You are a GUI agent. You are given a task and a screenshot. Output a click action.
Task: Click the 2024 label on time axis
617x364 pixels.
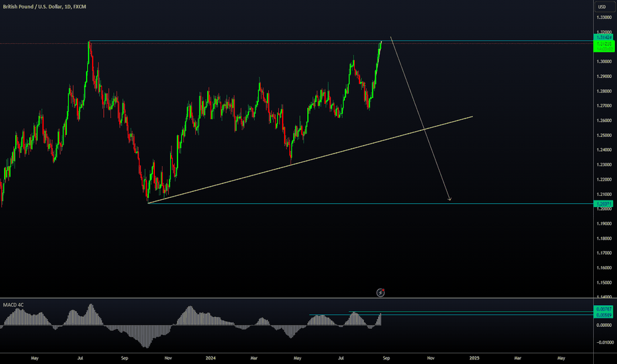[x=211, y=358]
